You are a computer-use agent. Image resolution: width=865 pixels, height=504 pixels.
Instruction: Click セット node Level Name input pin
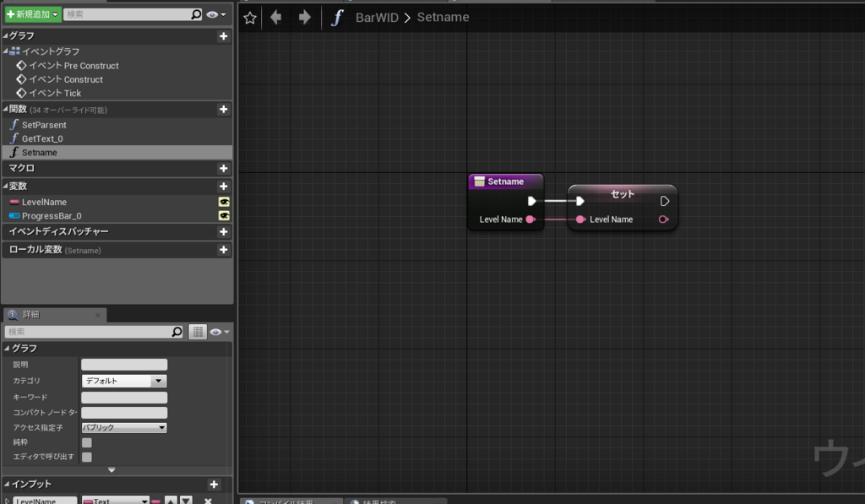click(x=580, y=219)
